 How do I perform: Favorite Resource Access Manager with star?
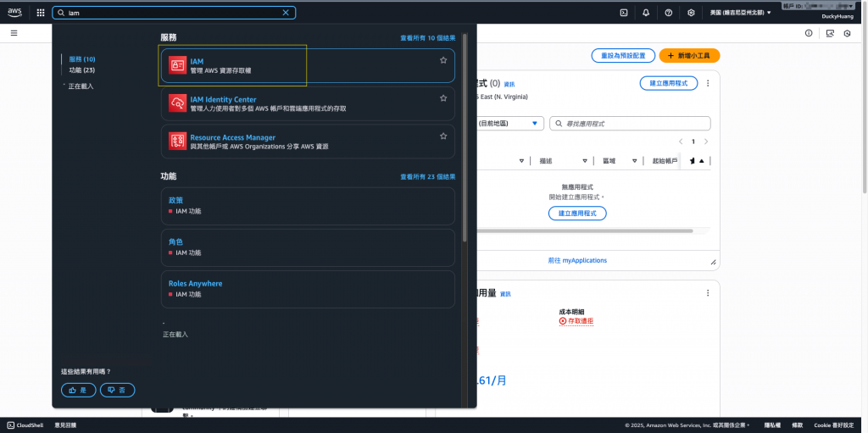(443, 136)
